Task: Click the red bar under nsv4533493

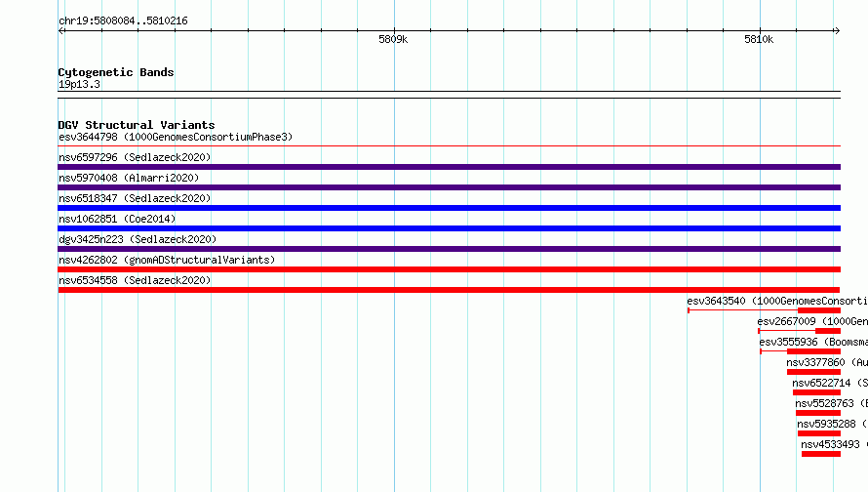Action: (x=821, y=454)
